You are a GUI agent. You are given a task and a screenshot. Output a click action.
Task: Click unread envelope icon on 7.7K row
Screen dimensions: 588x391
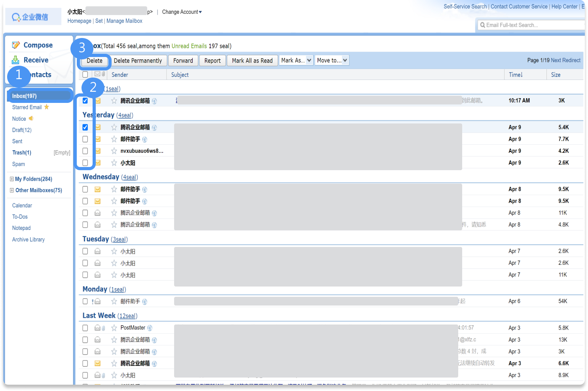pos(98,139)
